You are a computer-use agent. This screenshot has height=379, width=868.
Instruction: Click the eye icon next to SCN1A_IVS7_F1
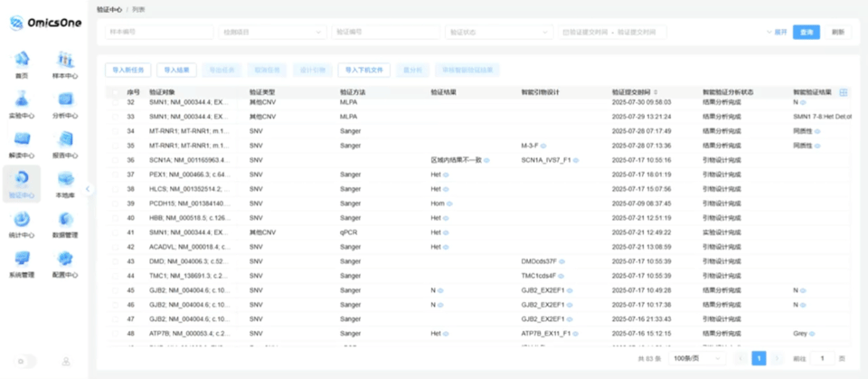click(575, 160)
